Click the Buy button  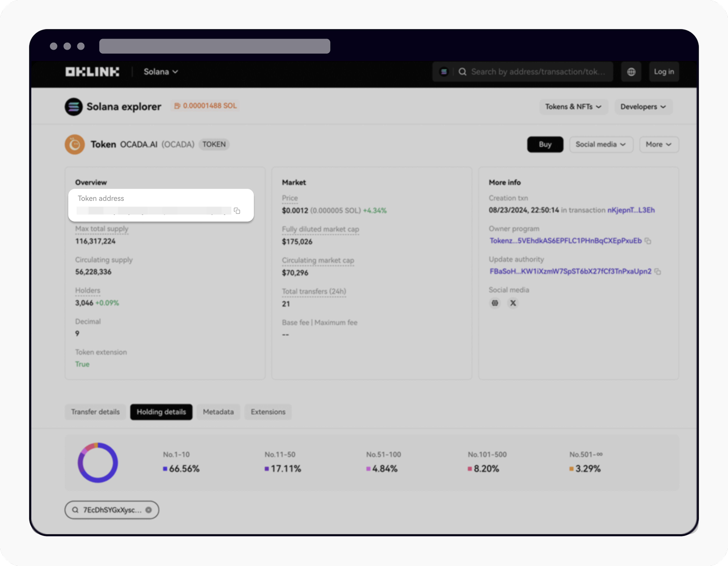click(x=545, y=144)
